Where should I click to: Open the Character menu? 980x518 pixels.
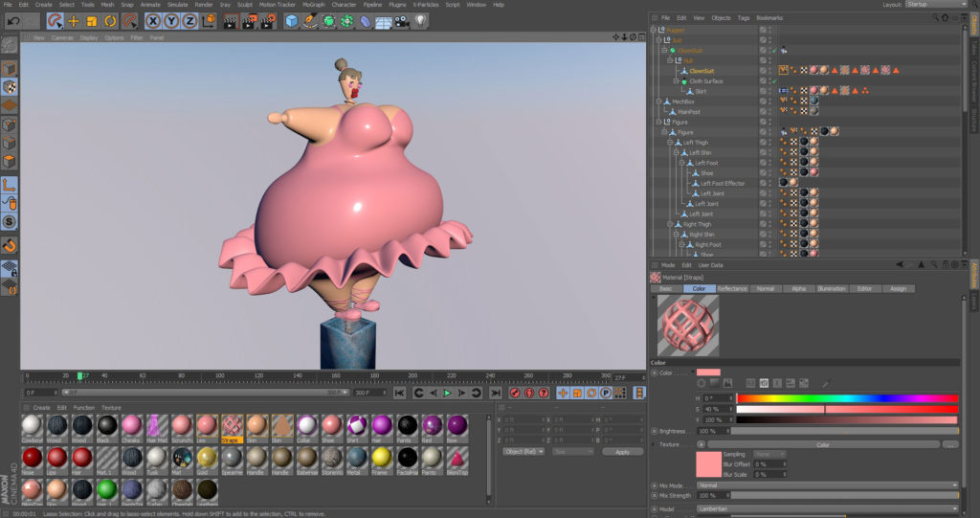(344, 5)
